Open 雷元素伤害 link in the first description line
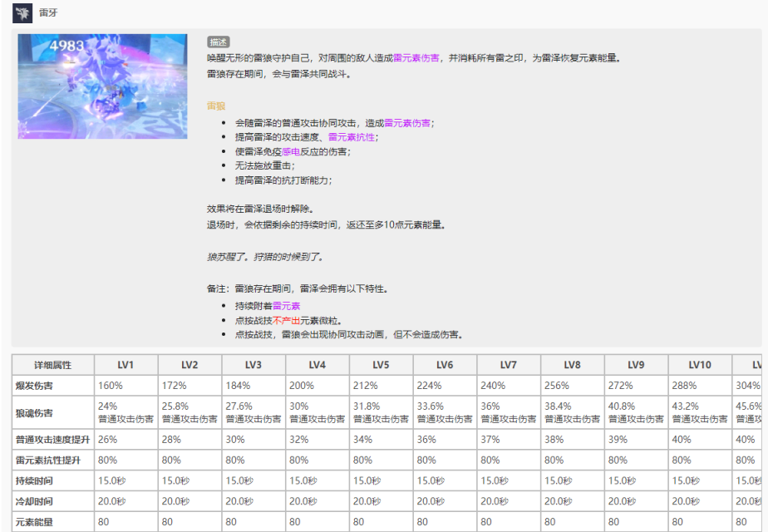Image resolution: width=768 pixels, height=532 pixels. [419, 58]
